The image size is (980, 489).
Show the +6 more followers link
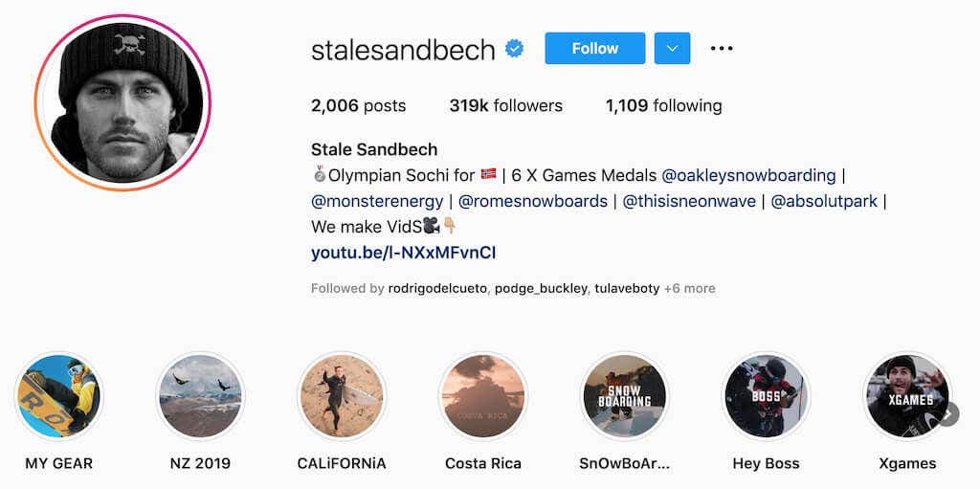point(689,288)
